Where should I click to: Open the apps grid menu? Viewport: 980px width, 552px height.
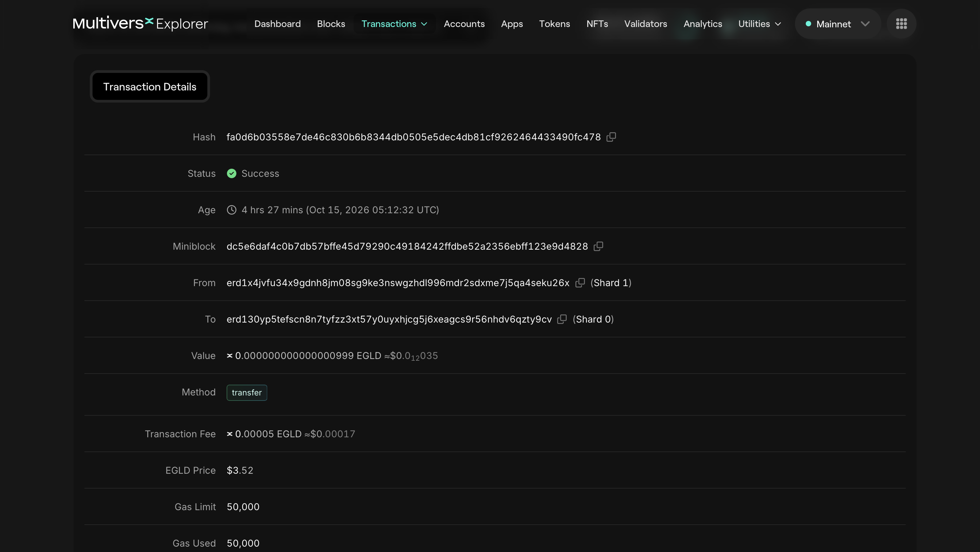[x=901, y=24]
